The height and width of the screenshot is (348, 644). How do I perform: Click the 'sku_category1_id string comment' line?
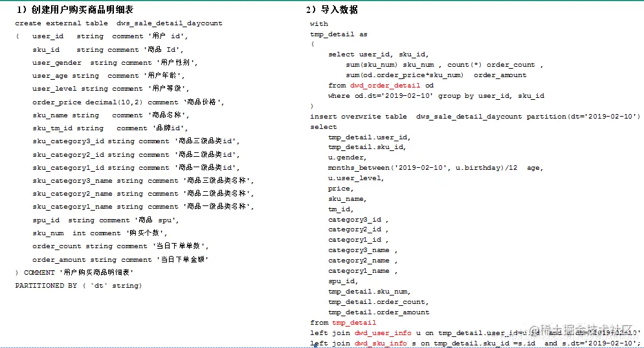136,168
